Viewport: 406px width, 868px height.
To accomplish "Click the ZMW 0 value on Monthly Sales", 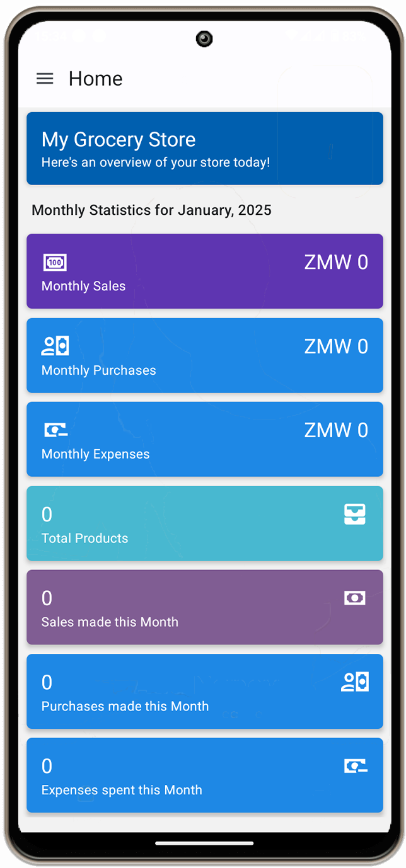I will (x=336, y=262).
